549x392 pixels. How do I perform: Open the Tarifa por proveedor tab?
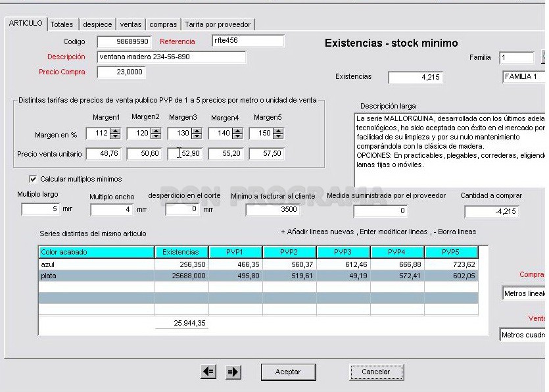pyautogui.click(x=218, y=24)
